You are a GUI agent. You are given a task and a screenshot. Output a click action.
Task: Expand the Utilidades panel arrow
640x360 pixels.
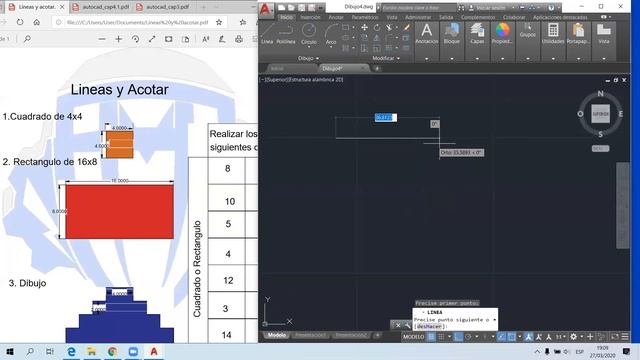553,59
